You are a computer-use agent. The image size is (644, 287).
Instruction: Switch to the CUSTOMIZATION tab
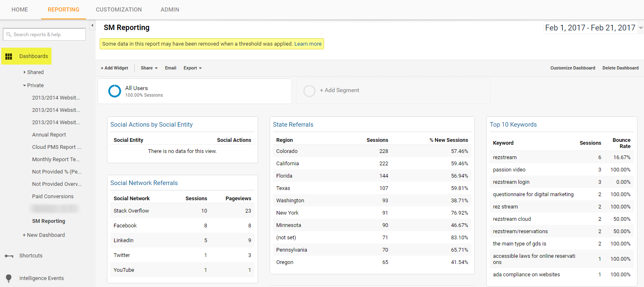(x=119, y=9)
